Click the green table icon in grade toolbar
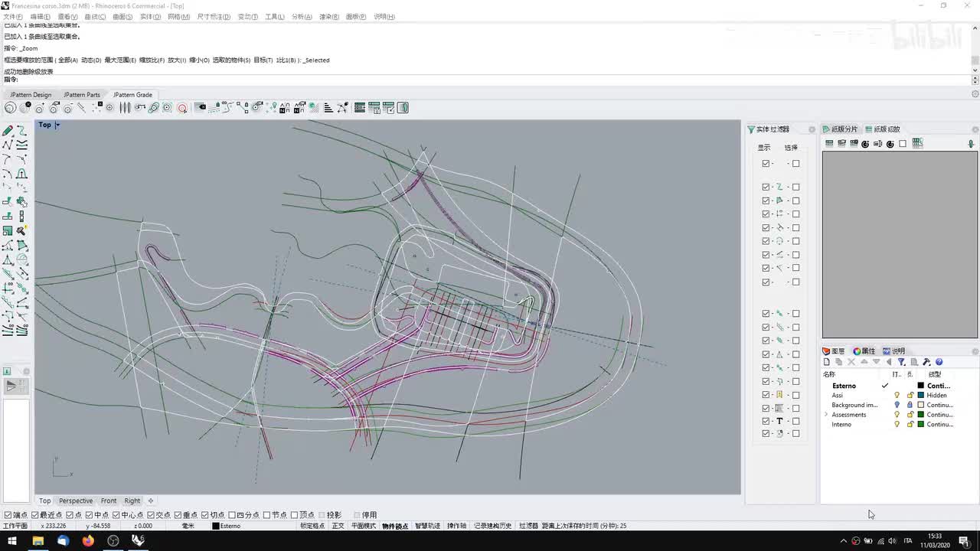 (x=360, y=108)
